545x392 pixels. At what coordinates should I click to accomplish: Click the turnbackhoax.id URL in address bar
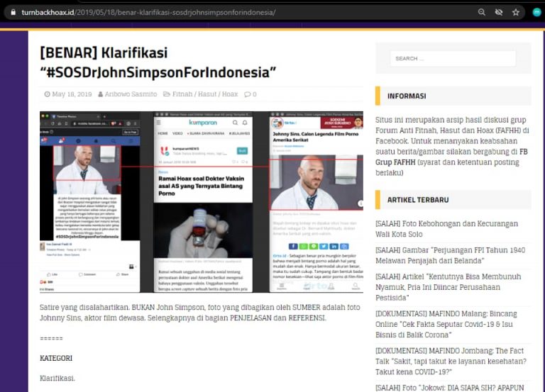click(148, 13)
